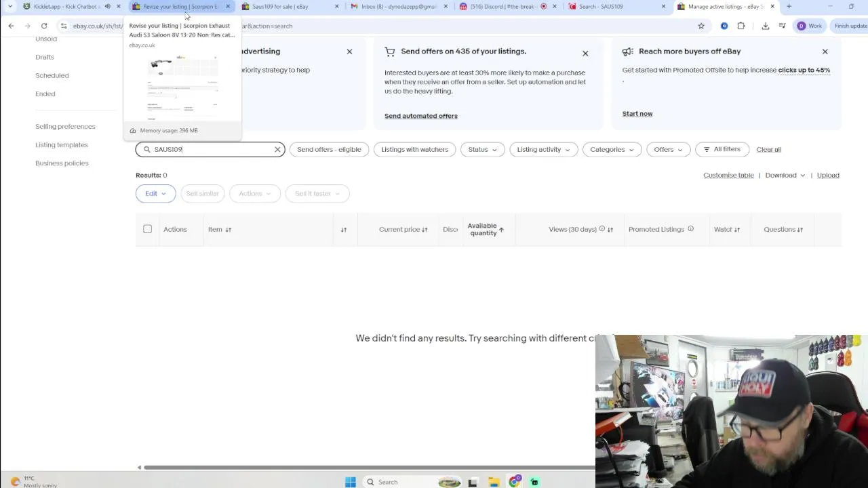Select all listings checkbox in table header

(x=147, y=229)
